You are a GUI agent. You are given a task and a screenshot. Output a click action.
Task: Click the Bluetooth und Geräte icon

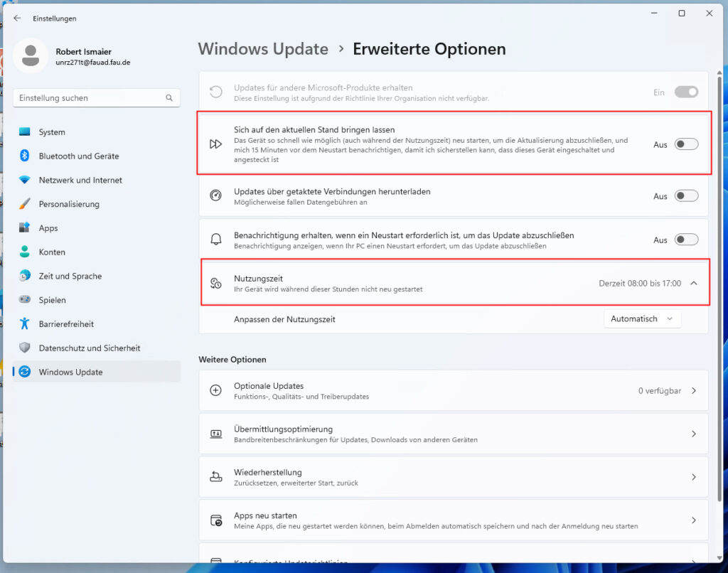[x=25, y=156]
